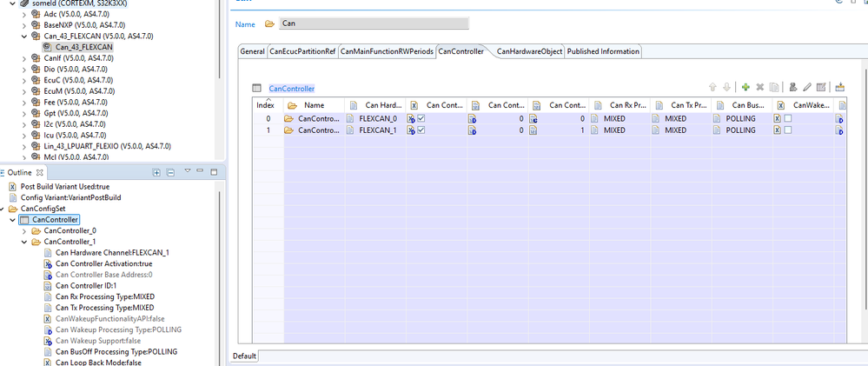This screenshot has height=366, width=868.
Task: Click the CanWake... column header
Action: click(803, 105)
